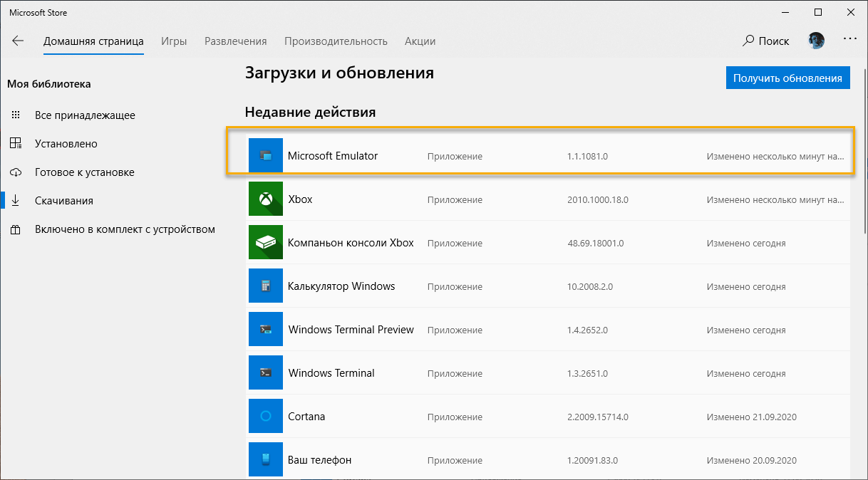Click the back arrow button
This screenshot has width=868, height=480.
tap(18, 41)
